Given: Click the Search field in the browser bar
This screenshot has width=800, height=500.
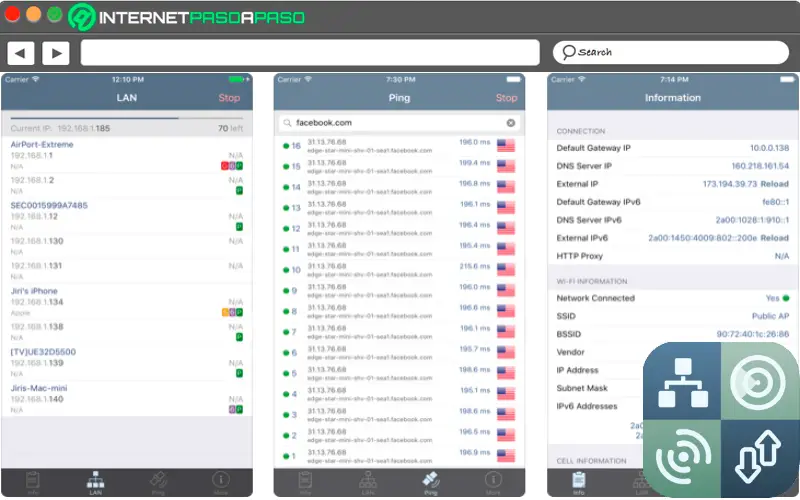Looking at the screenshot, I should pyautogui.click(x=670, y=52).
